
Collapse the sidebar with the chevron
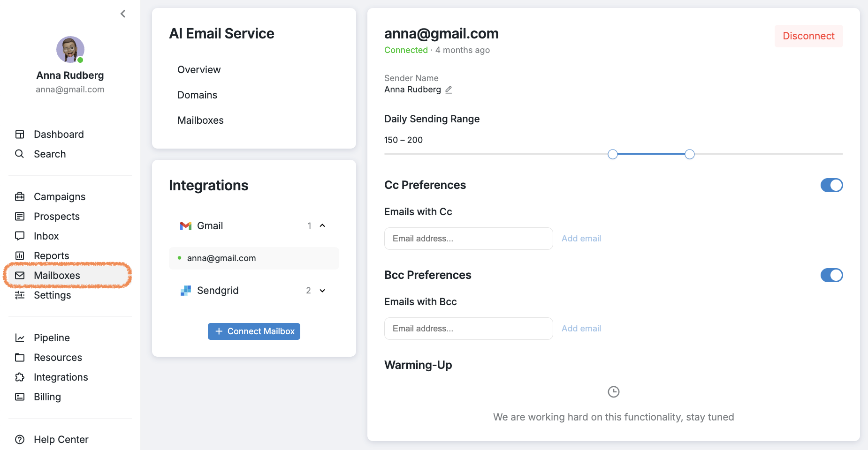(123, 14)
